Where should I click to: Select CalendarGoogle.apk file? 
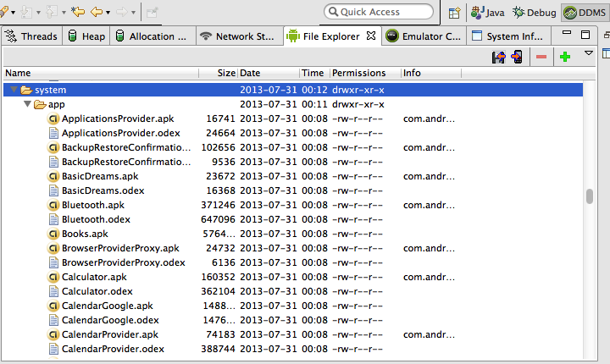108,306
